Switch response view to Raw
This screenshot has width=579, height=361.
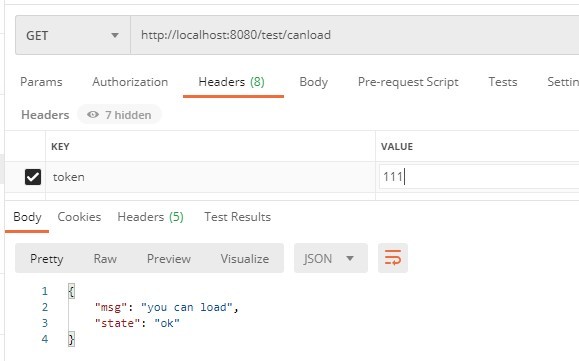tap(105, 259)
